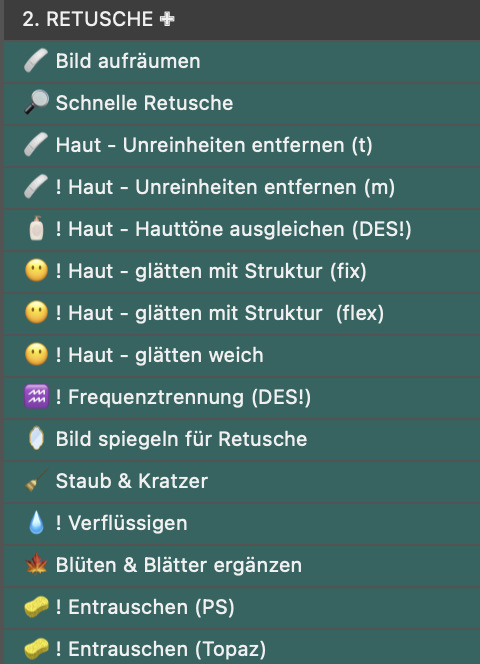Click the lotion bottle icon for Hauttöne ausgleichen
This screenshot has width=480, height=664.
pyautogui.click(x=36, y=229)
